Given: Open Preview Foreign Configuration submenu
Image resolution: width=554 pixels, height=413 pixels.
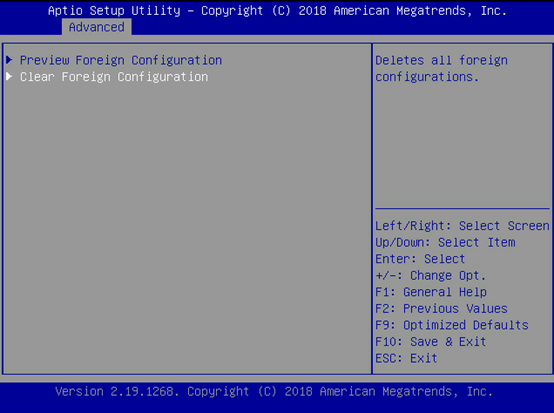Looking at the screenshot, I should tap(121, 60).
